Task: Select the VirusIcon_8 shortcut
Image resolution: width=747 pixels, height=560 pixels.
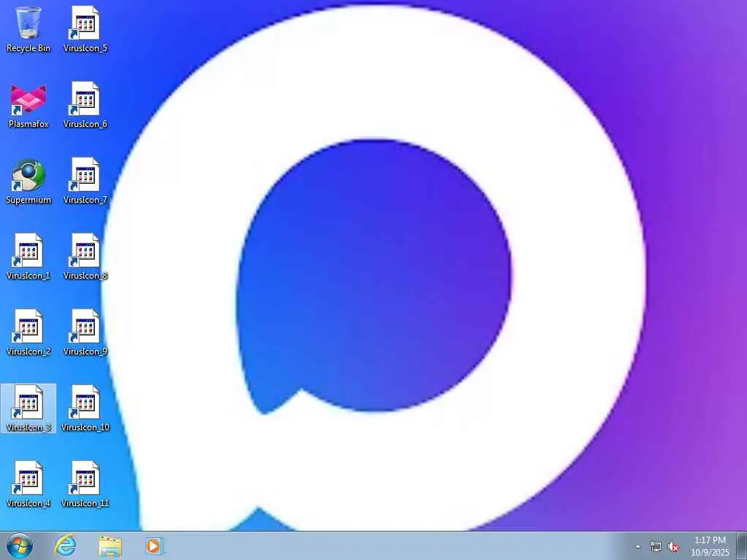Action: [x=85, y=257]
